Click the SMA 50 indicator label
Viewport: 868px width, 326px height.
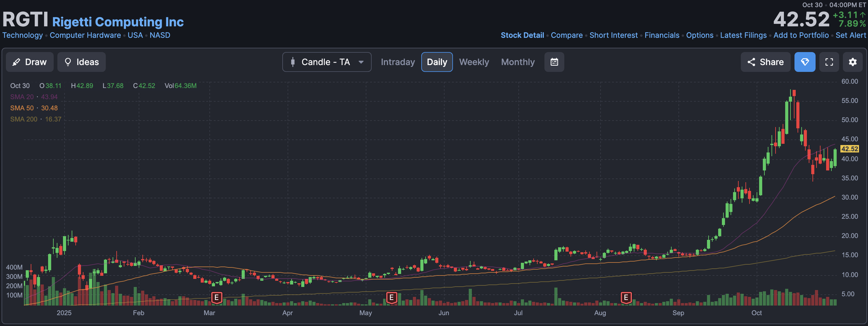pyautogui.click(x=22, y=108)
